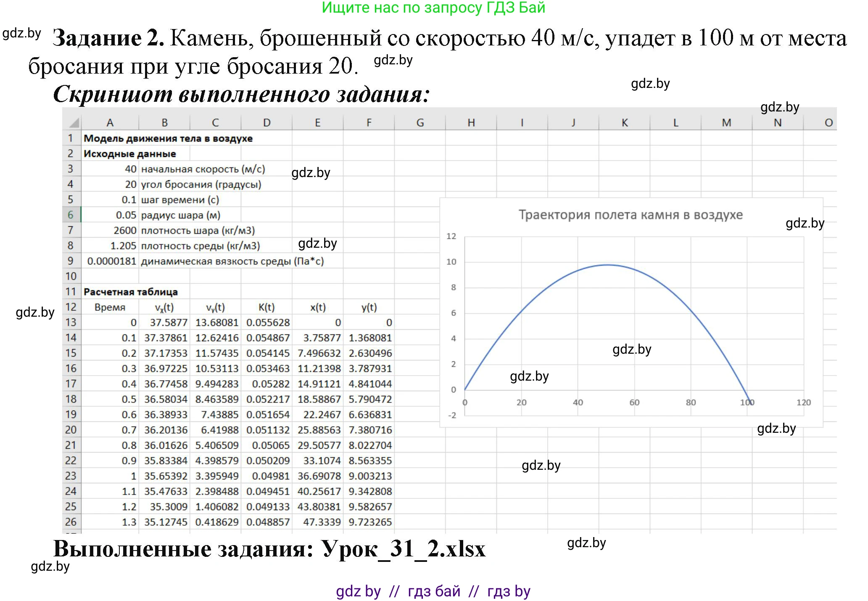Select column N header
This screenshot has width=868, height=601.
[x=778, y=122]
